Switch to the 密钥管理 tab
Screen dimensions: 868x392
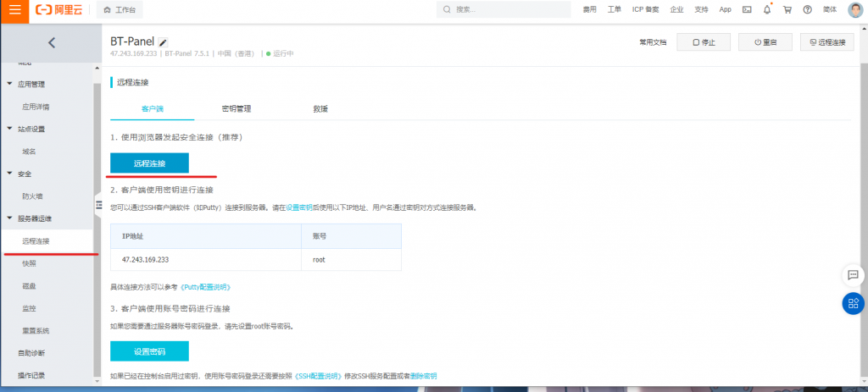click(x=236, y=109)
